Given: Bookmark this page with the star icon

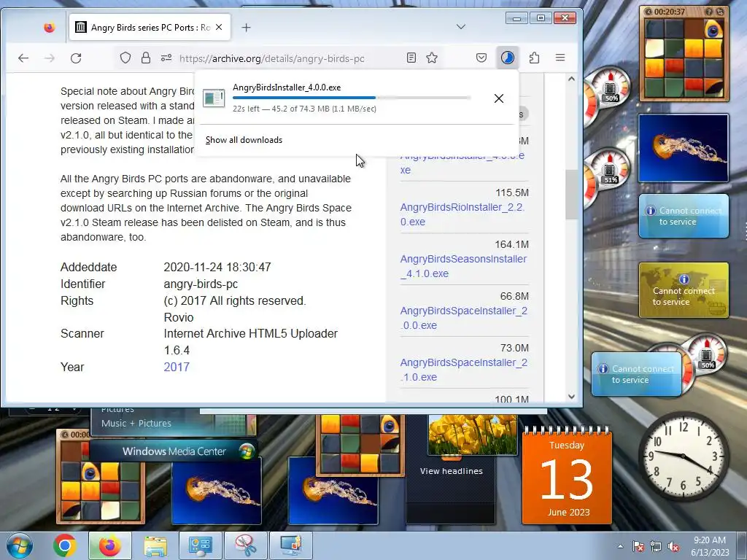Looking at the screenshot, I should point(432,58).
